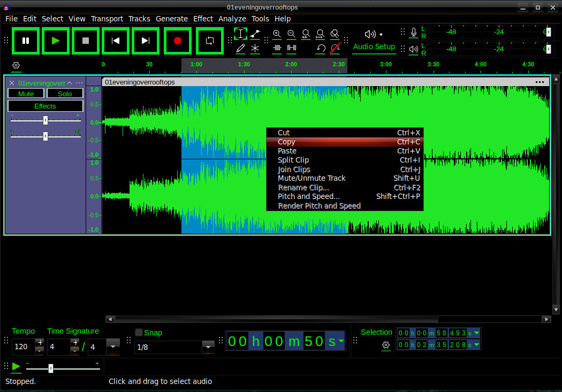Open the time display format dropdown arrow
The width and height of the screenshot is (562, 392).
click(341, 341)
